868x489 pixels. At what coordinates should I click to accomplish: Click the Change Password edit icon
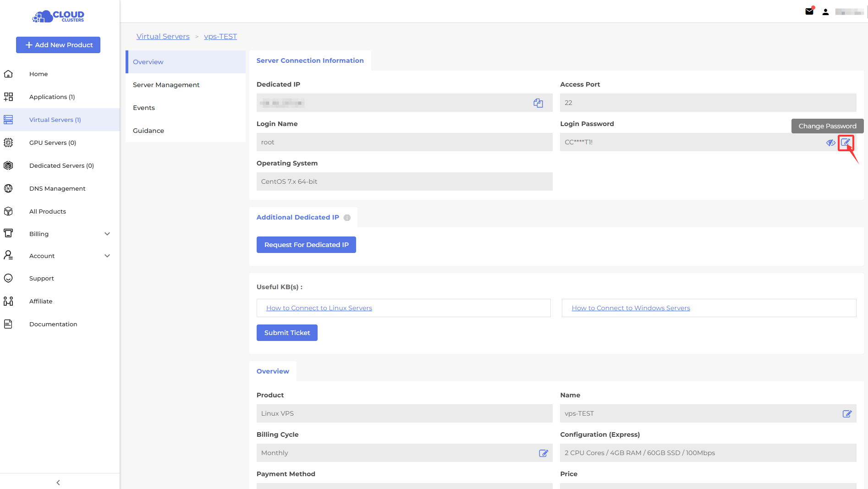(x=846, y=143)
